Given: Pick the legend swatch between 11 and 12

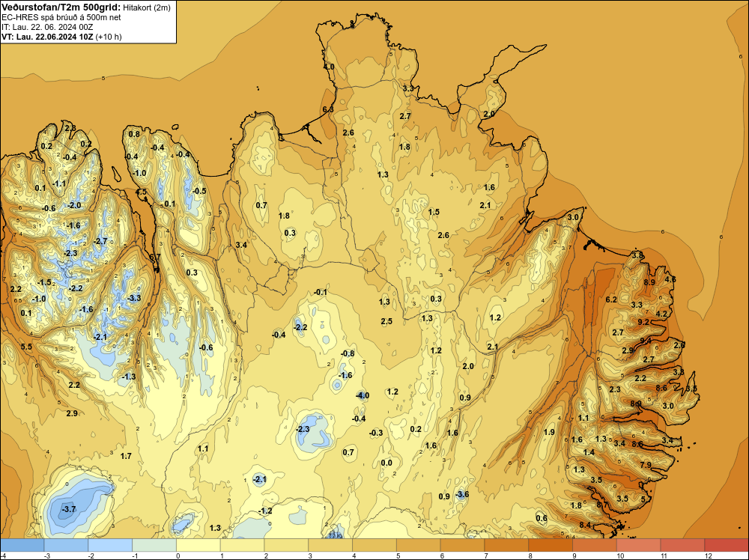Looking at the screenshot, I should (x=682, y=545).
